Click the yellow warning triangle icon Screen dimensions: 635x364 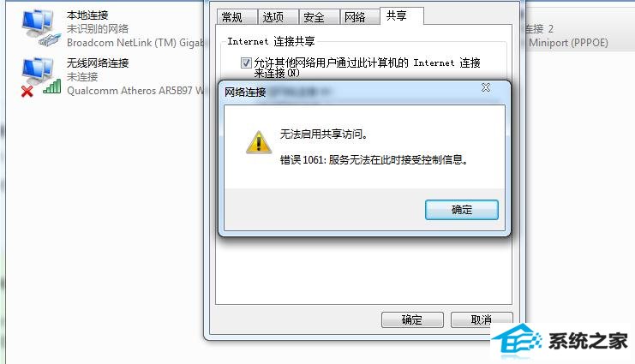pos(259,142)
